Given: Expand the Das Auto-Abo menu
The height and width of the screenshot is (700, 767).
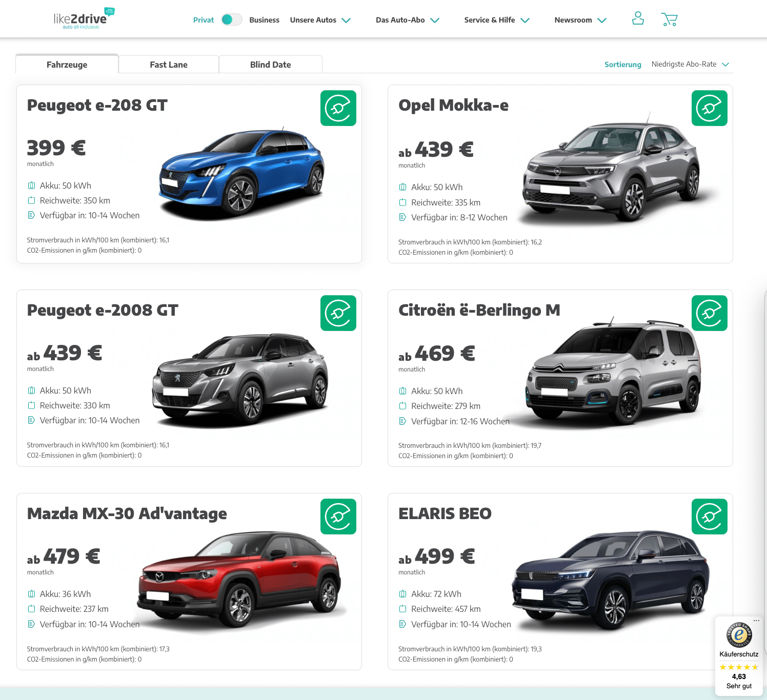Looking at the screenshot, I should (x=408, y=20).
